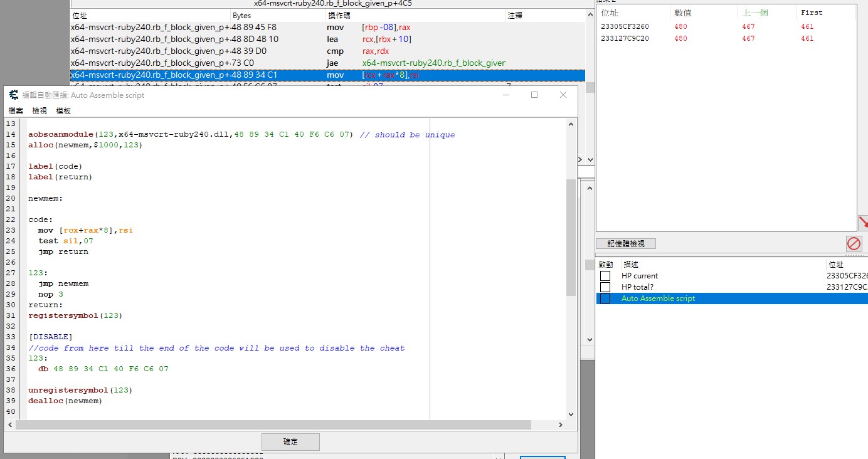Maximize the Auto Assemble script window
The width and height of the screenshot is (868, 459).
[534, 95]
